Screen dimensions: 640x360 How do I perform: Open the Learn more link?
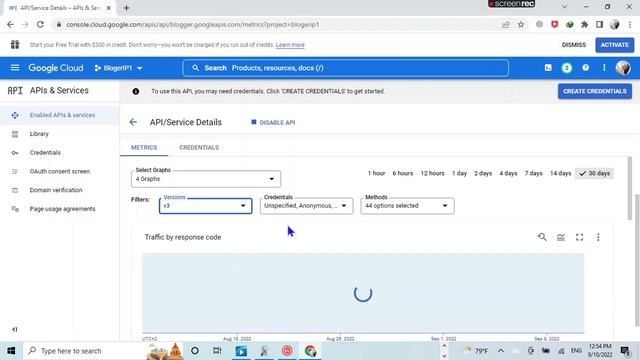[290, 45]
